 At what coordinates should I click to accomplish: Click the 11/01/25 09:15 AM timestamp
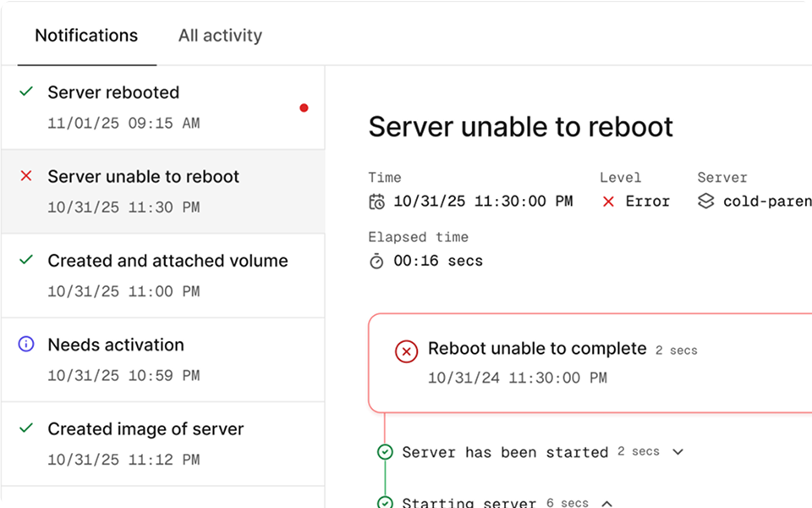[x=123, y=124]
